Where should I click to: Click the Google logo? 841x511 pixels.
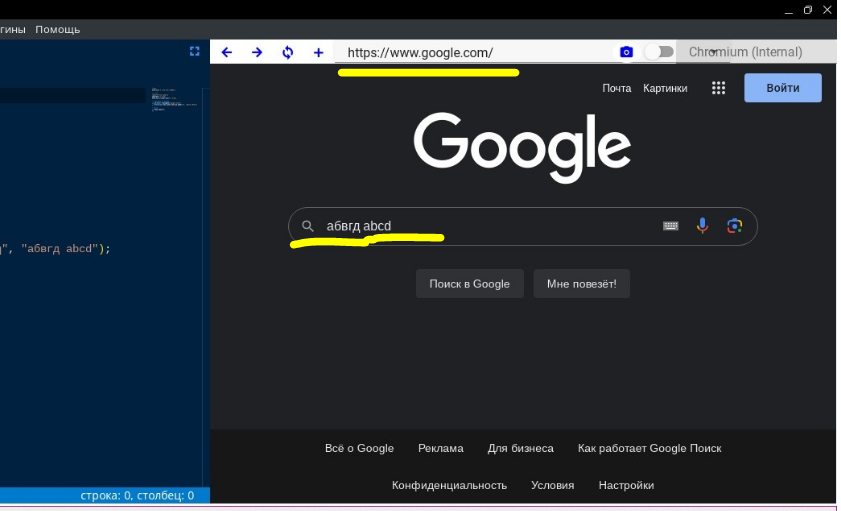point(522,147)
